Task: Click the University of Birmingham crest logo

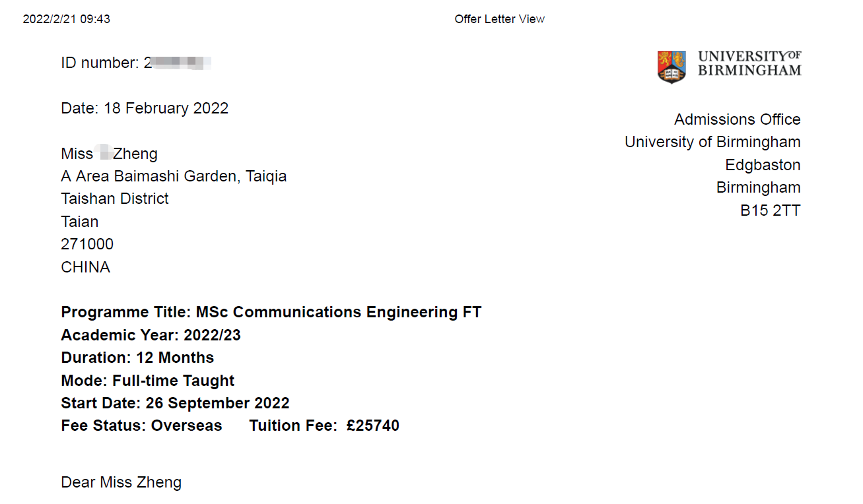Action: pos(672,67)
